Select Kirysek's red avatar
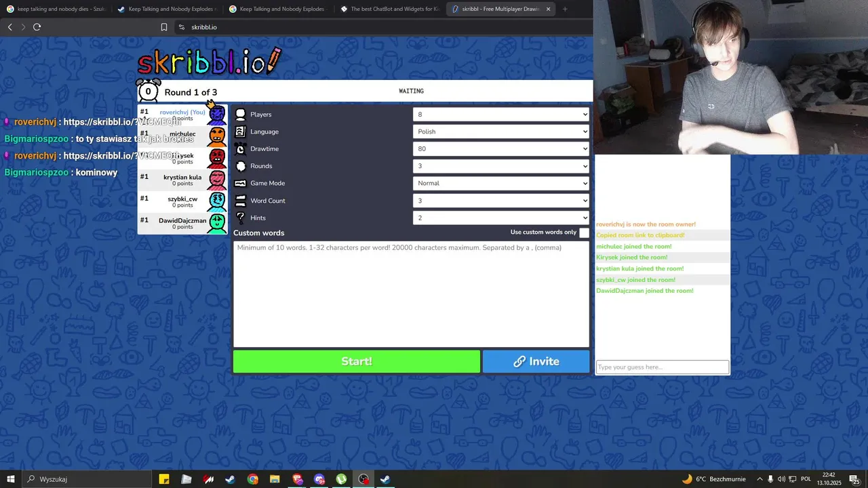This screenshot has height=488, width=868. [217, 158]
